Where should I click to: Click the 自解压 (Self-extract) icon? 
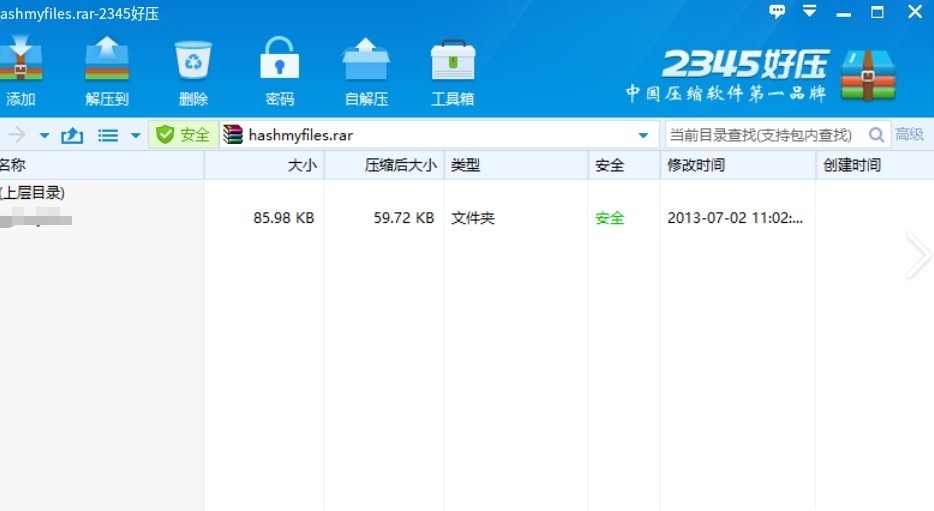[366, 70]
